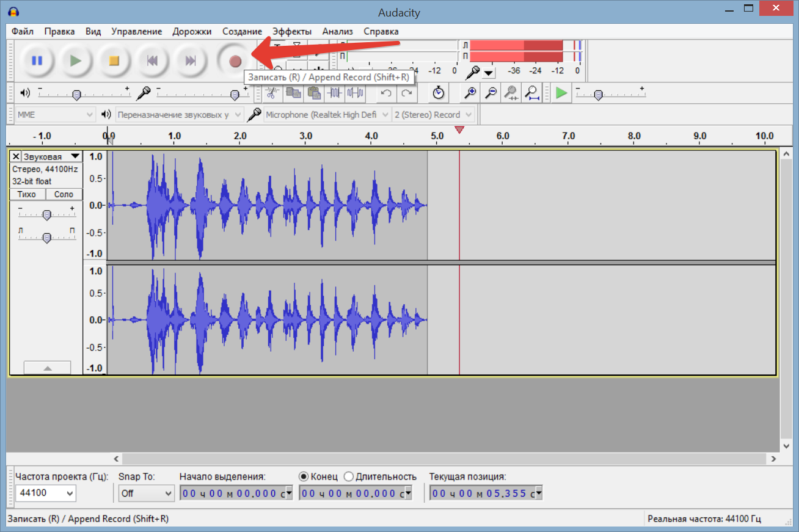Open the Файл menu
Screen dimensions: 799x532
[x=23, y=31]
